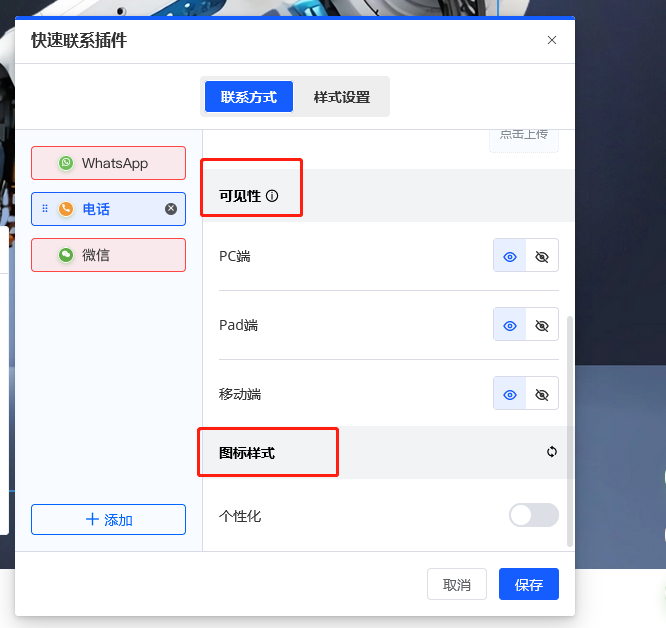Screen dimensions: 666x628
Task: Reset 图标样式 with the refresh icon
Action: [552, 452]
